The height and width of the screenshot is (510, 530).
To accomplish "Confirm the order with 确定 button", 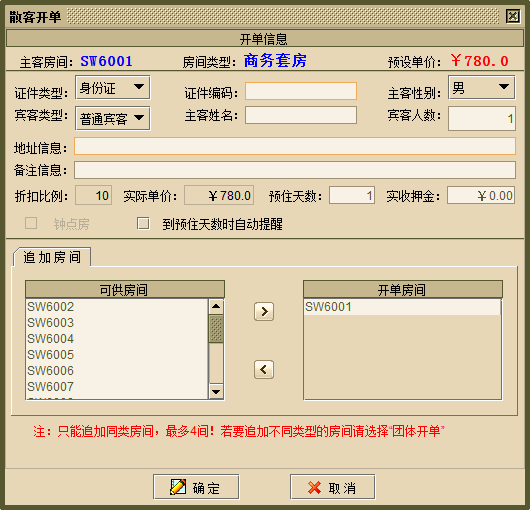I will click(x=196, y=487).
